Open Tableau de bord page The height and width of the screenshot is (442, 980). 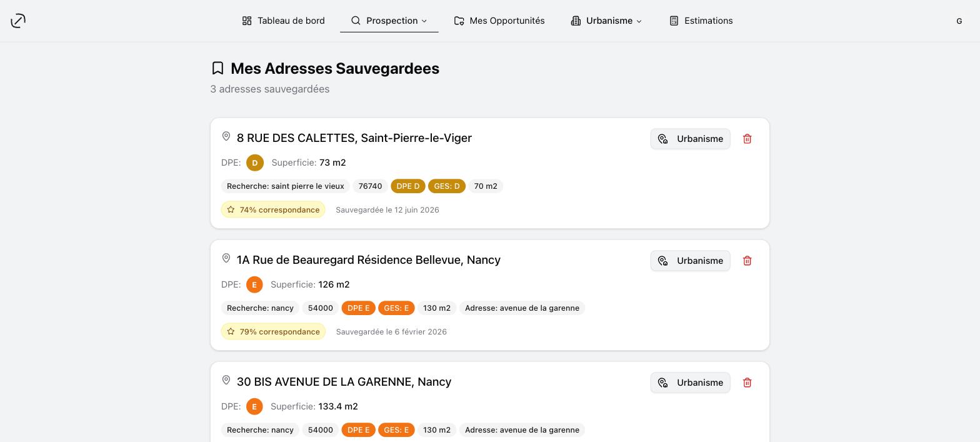point(283,21)
